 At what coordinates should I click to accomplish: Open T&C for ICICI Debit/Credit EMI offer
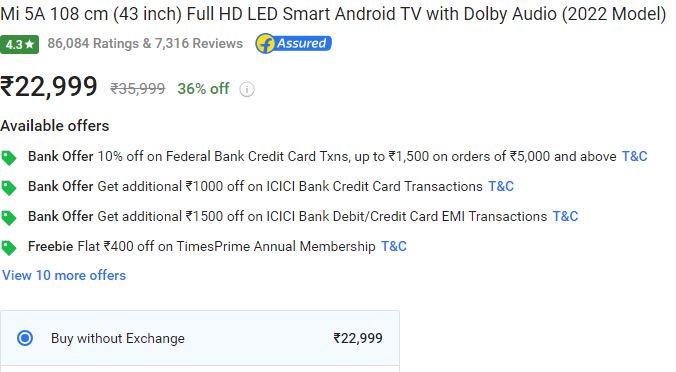point(565,216)
